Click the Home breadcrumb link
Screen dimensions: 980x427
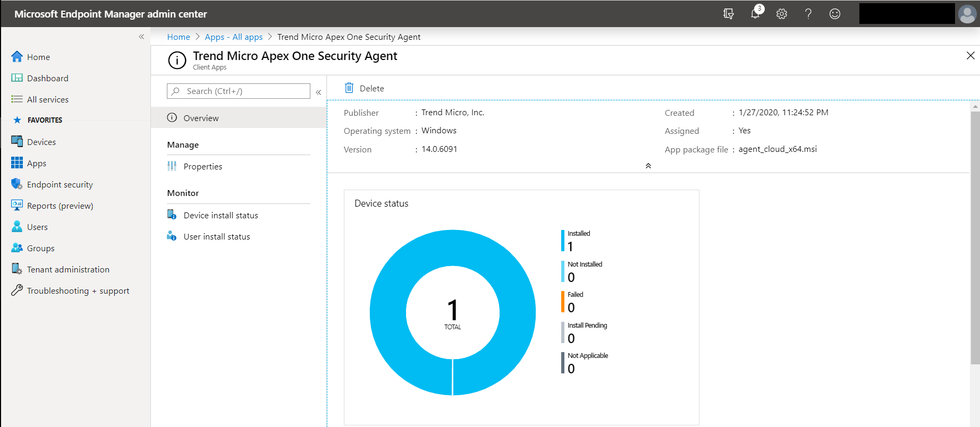[179, 37]
